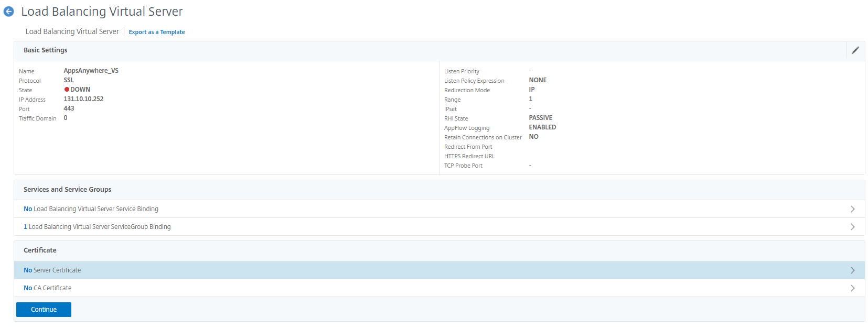Select the No CA Certificate entry

(48, 288)
